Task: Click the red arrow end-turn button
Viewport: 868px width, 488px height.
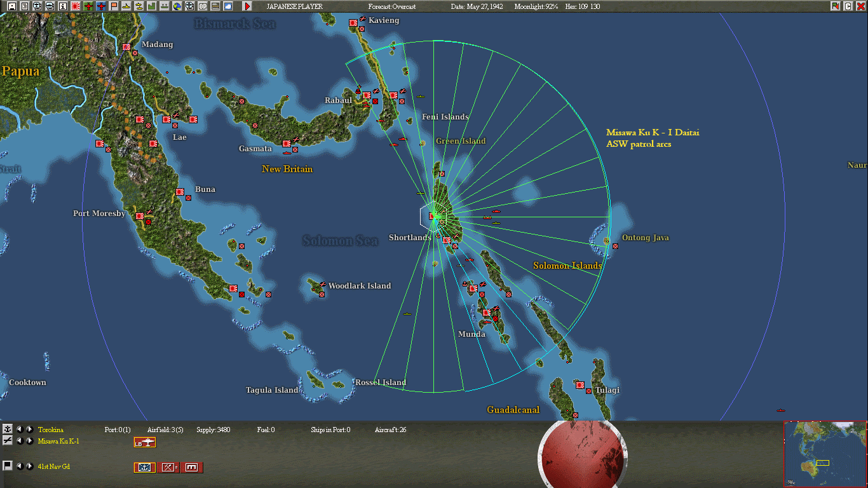Action: pos(247,6)
